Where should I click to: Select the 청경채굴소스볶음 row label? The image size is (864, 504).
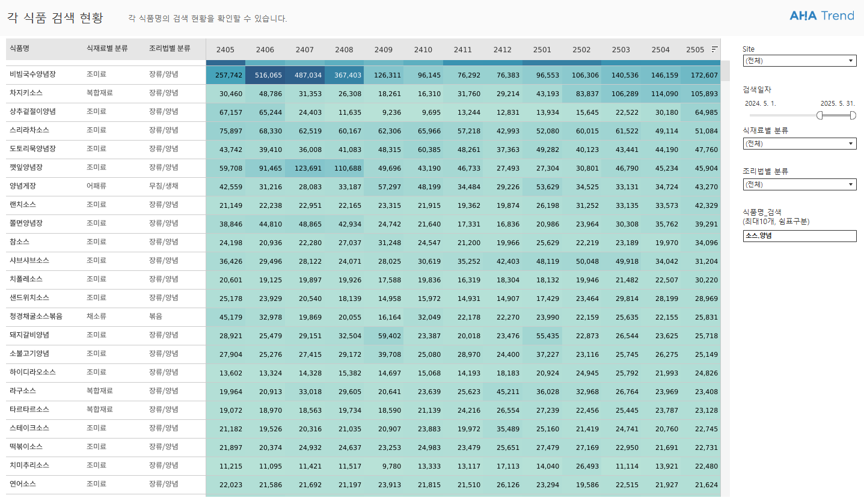[x=36, y=317]
